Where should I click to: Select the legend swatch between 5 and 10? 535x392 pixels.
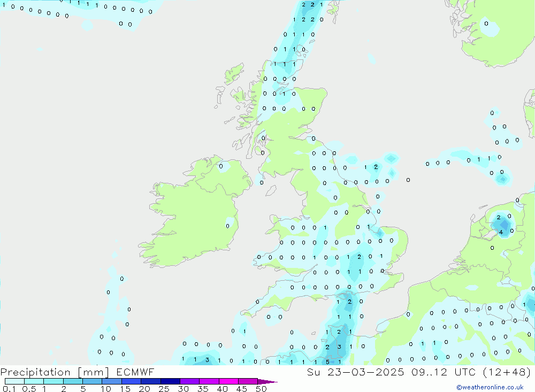tap(93, 381)
